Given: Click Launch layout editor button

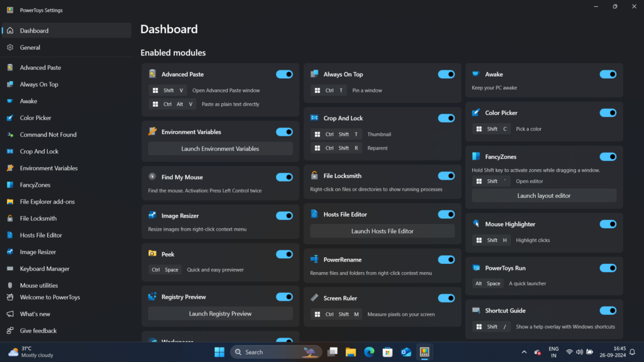Looking at the screenshot, I should coord(544,196).
